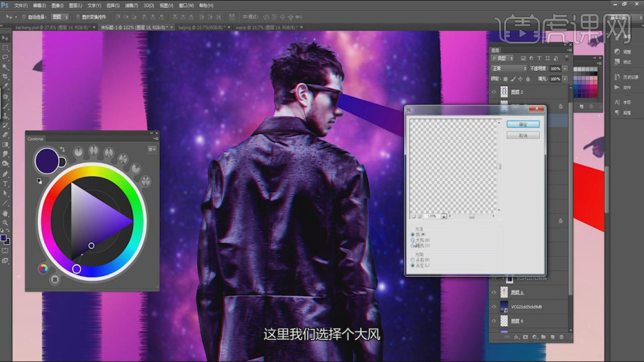Hide VCG21dd3c6d9d9 layer visibility
The image size is (644, 362).
pos(494,307)
